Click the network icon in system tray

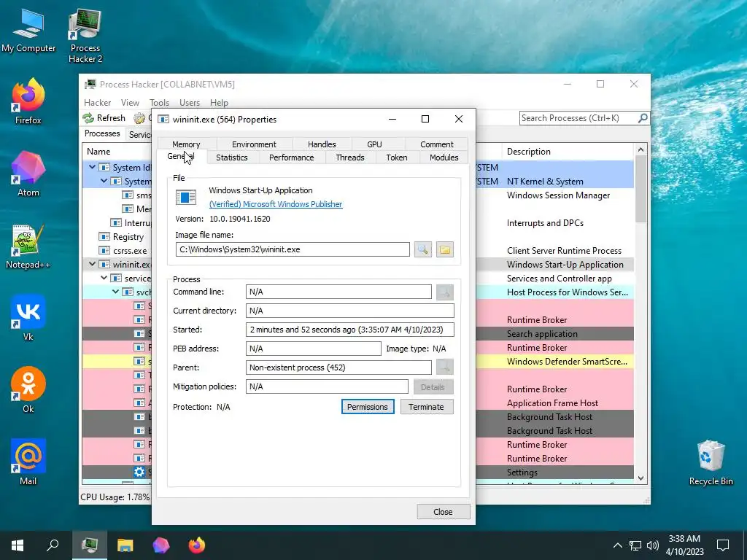click(635, 545)
